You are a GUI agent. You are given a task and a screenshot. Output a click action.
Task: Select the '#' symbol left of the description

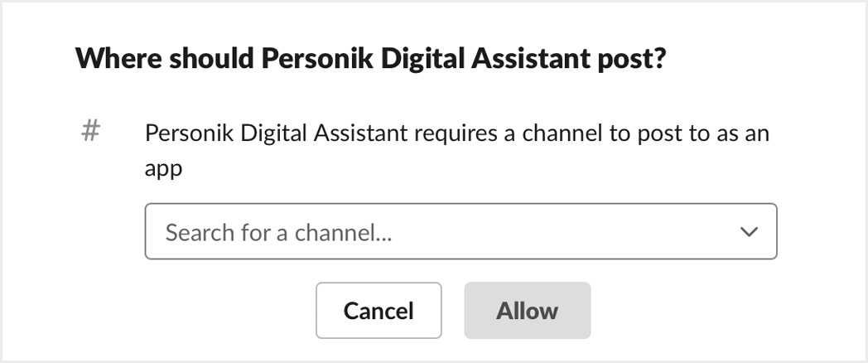(91, 131)
